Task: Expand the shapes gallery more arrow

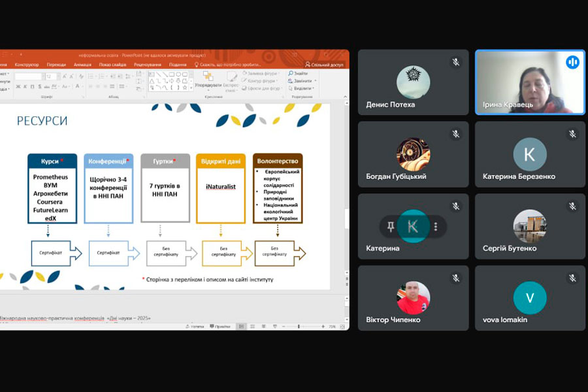Action: (191, 88)
